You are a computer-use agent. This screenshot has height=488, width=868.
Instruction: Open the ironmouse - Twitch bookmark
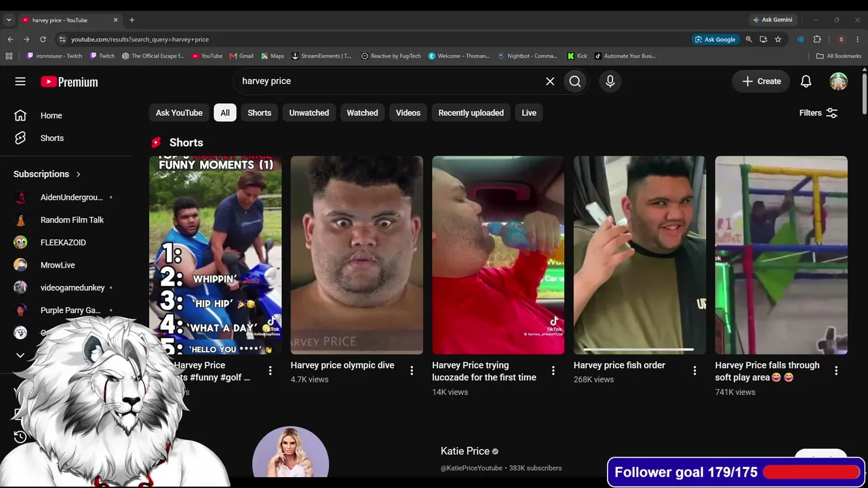tap(54, 56)
